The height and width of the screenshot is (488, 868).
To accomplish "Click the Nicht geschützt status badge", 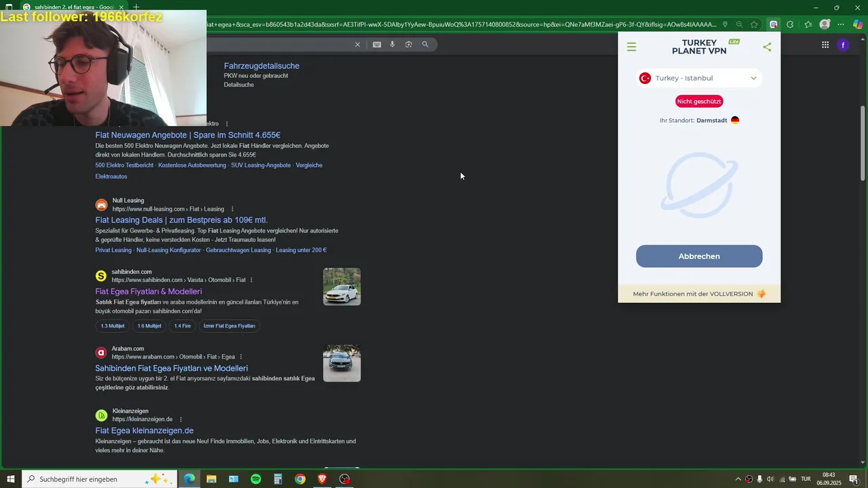I will [x=699, y=102].
